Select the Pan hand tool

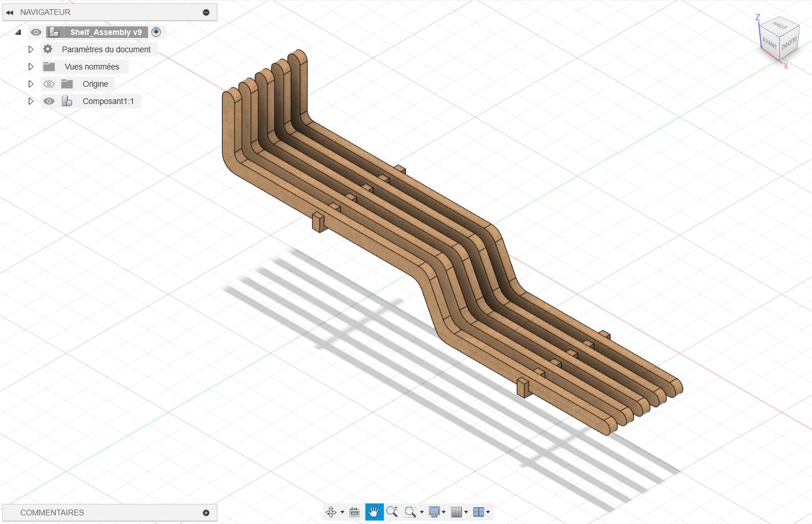[374, 512]
